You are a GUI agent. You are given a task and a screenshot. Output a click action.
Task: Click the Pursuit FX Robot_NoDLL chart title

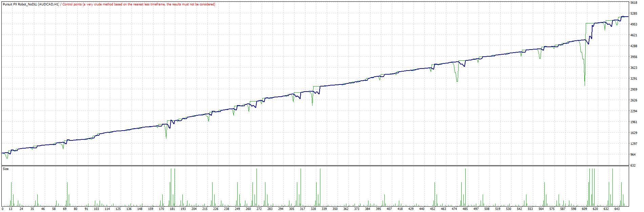(31, 4)
